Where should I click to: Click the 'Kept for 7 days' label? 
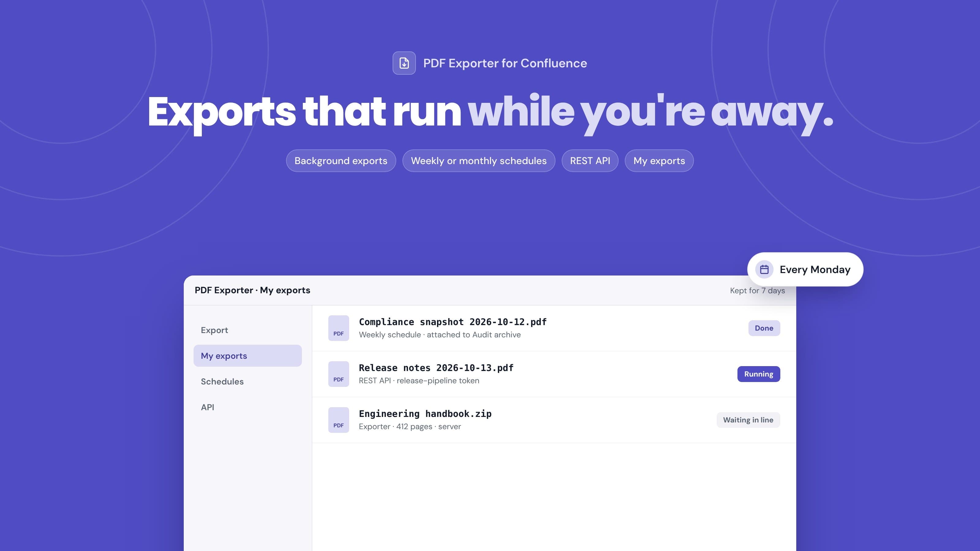click(757, 290)
